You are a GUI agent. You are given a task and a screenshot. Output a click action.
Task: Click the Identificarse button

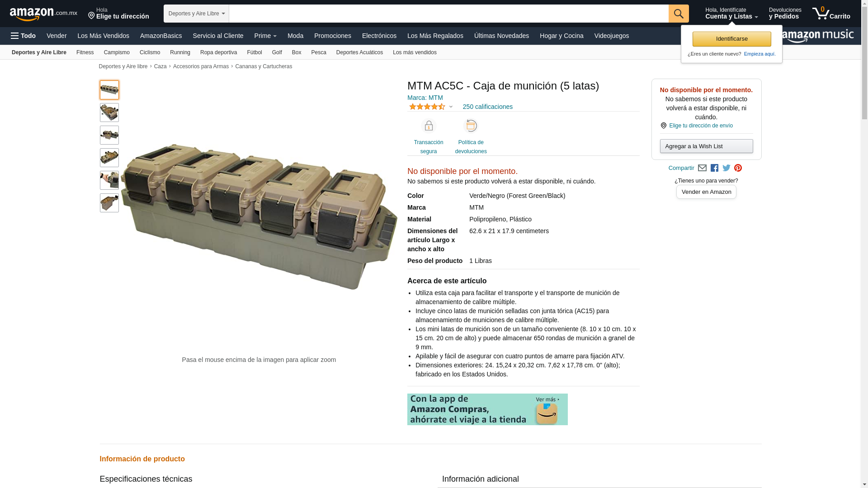[731, 39]
